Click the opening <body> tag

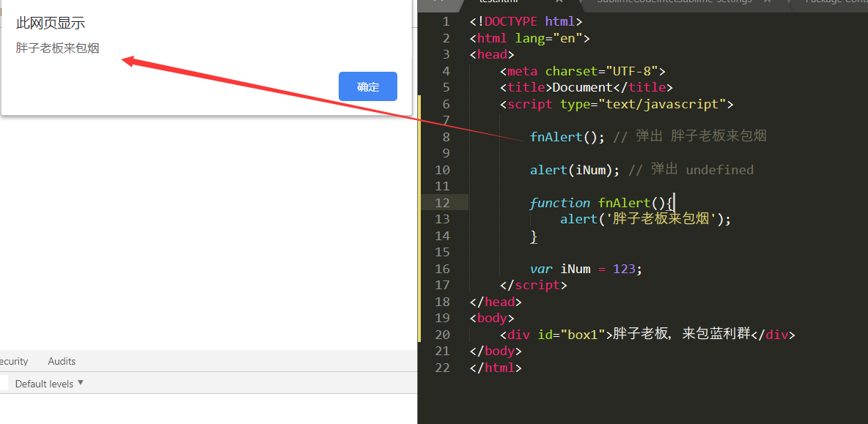point(492,319)
